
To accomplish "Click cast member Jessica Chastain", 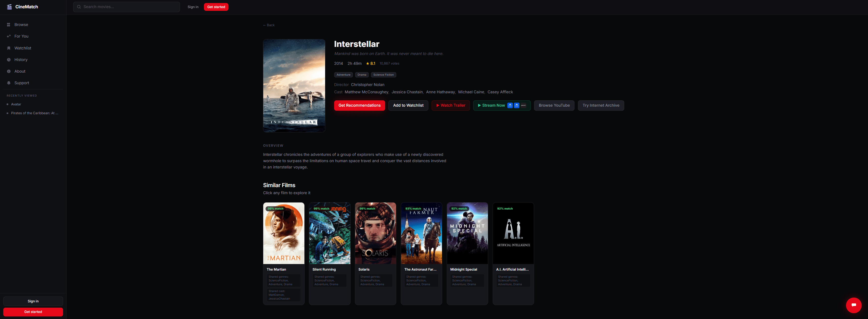I will pyautogui.click(x=407, y=92).
